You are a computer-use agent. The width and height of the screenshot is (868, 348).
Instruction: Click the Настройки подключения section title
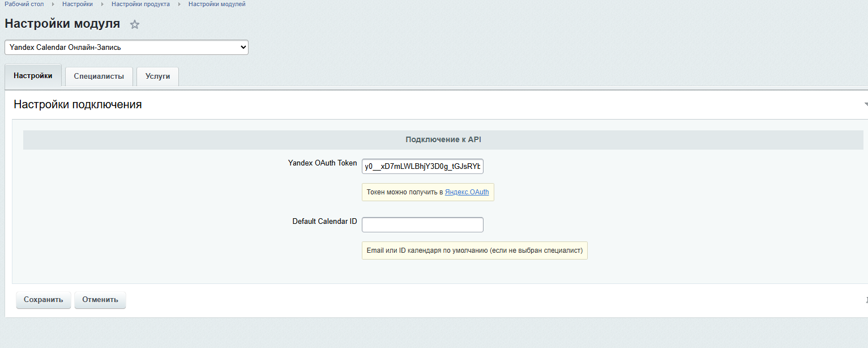click(78, 104)
